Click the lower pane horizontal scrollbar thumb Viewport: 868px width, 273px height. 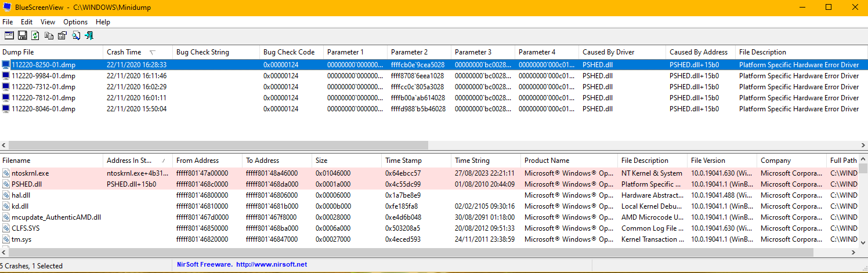point(411,253)
